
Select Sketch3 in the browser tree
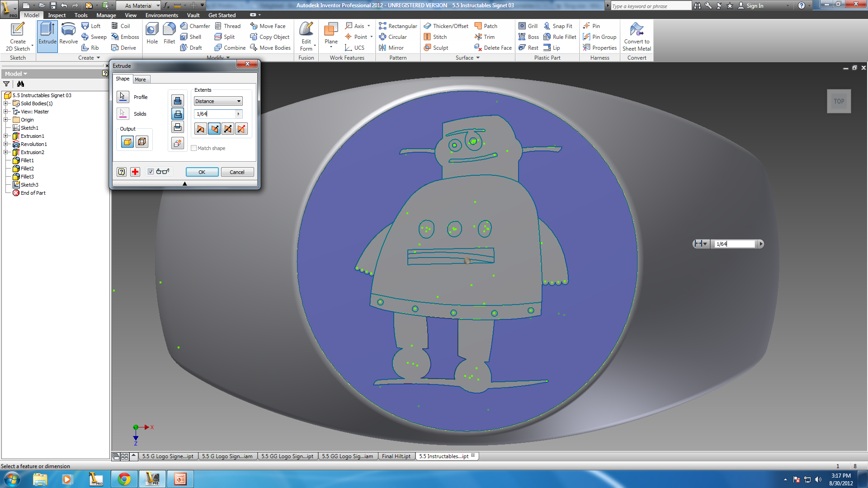click(x=29, y=185)
